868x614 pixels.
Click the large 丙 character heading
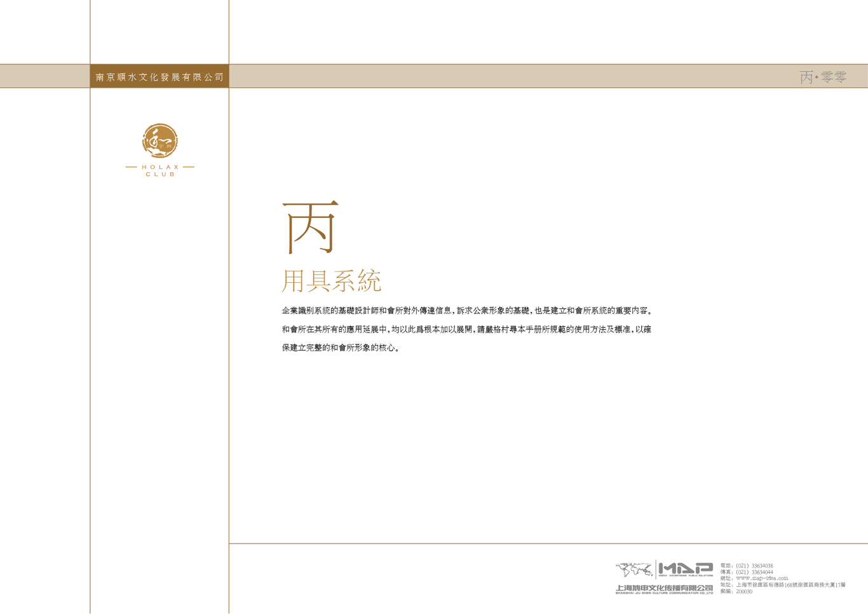click(x=310, y=227)
